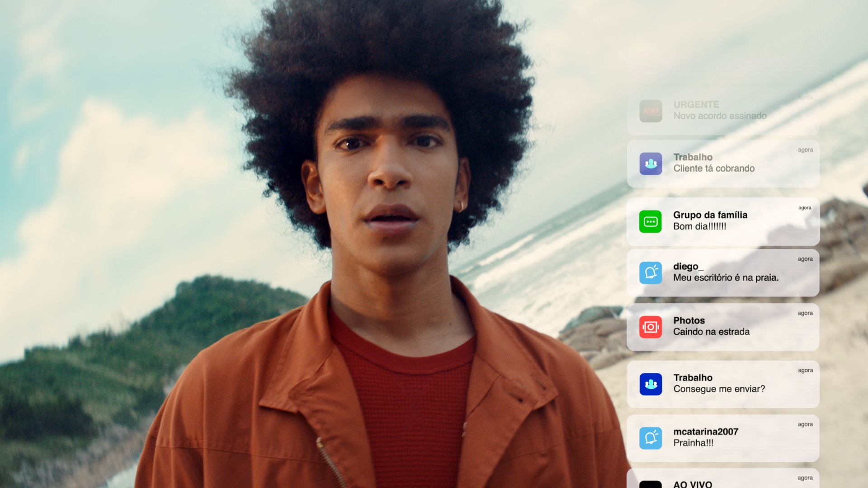Open the 'Cliente tá cobrando' notification
Image resolution: width=868 pixels, height=488 pixels.
pyautogui.click(x=723, y=164)
